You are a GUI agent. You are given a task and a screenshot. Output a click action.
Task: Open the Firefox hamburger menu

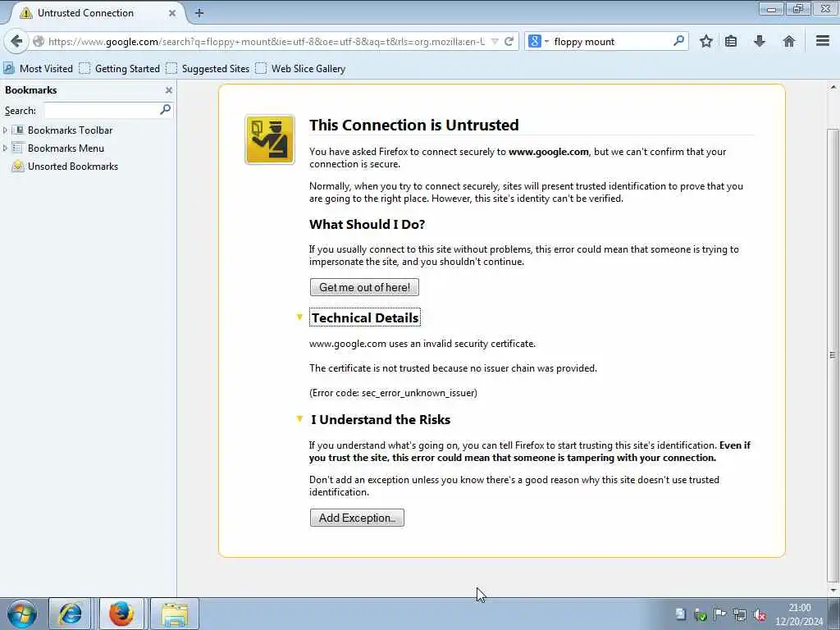pyautogui.click(x=823, y=41)
